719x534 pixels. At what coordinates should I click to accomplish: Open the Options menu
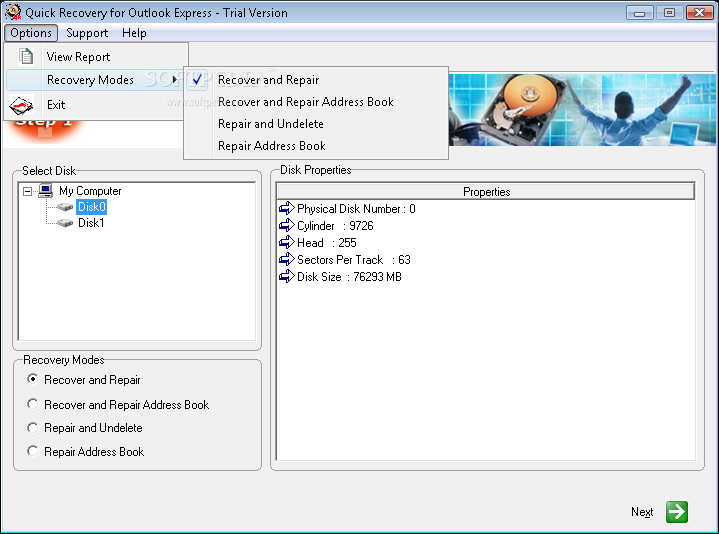31,33
